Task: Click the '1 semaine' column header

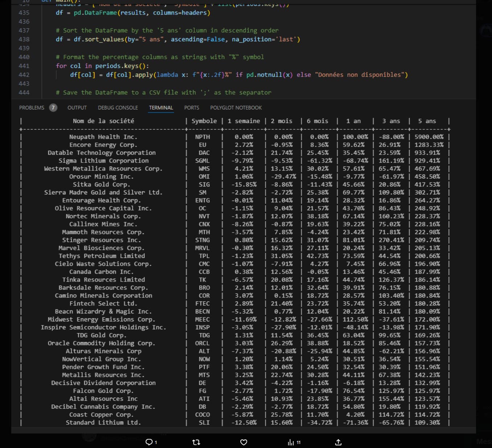Action: coord(244,121)
